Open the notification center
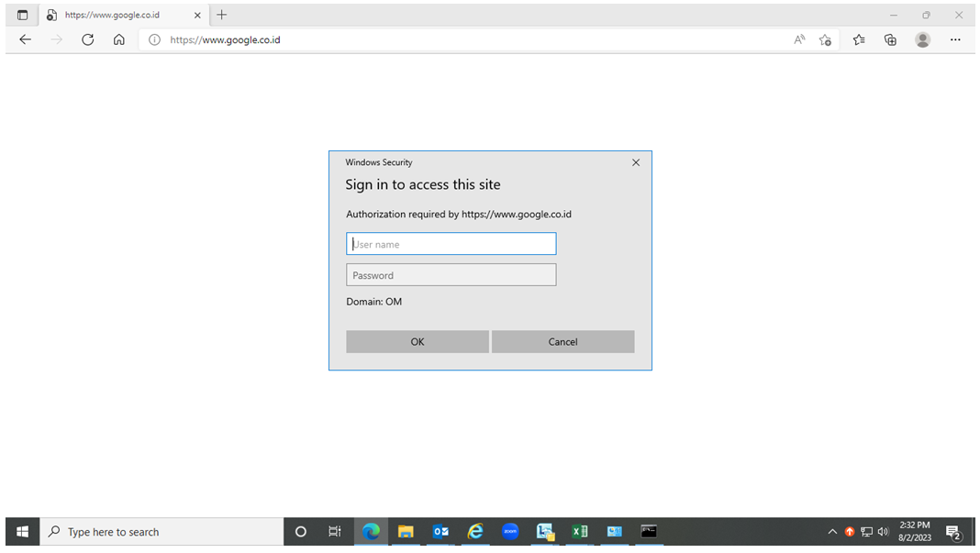980x553 pixels. 954,532
